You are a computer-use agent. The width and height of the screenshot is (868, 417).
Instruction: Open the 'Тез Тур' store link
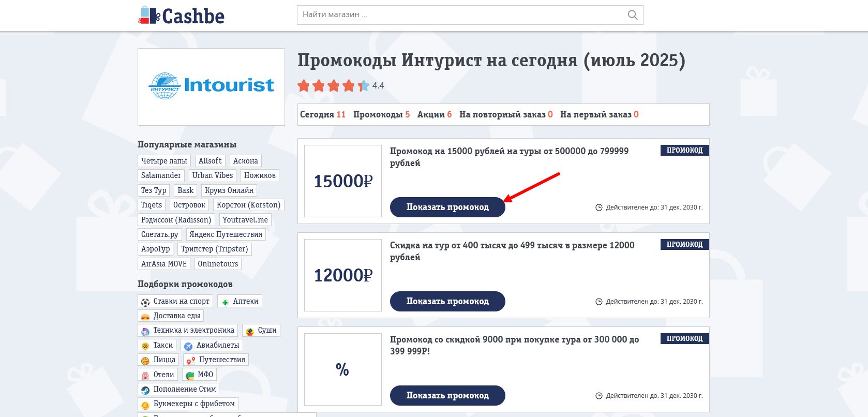pos(154,190)
